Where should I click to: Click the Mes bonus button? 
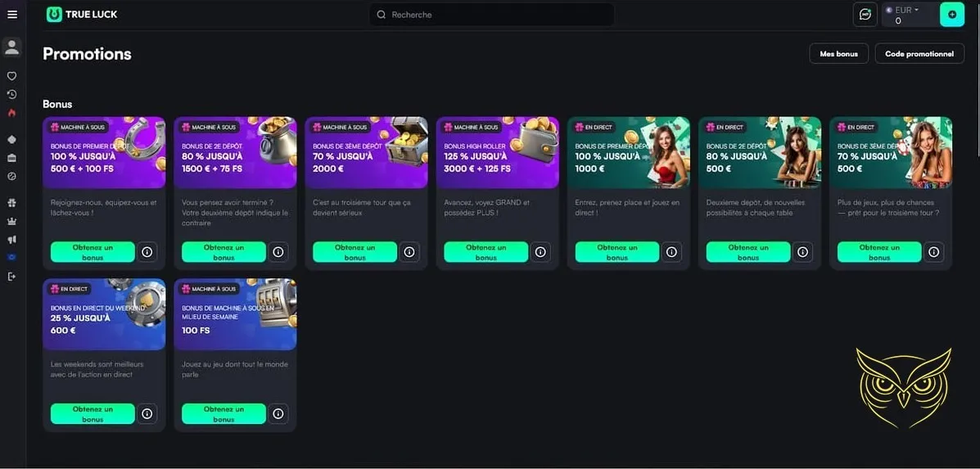(838, 54)
